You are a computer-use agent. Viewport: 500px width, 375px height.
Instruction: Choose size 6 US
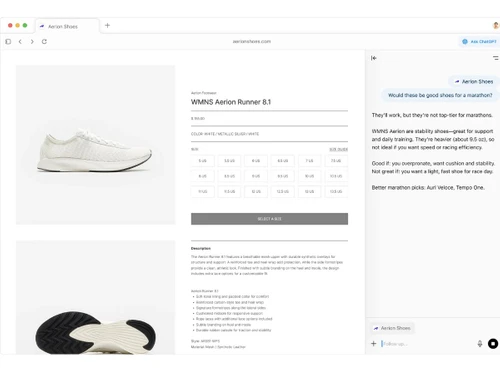point(256,161)
